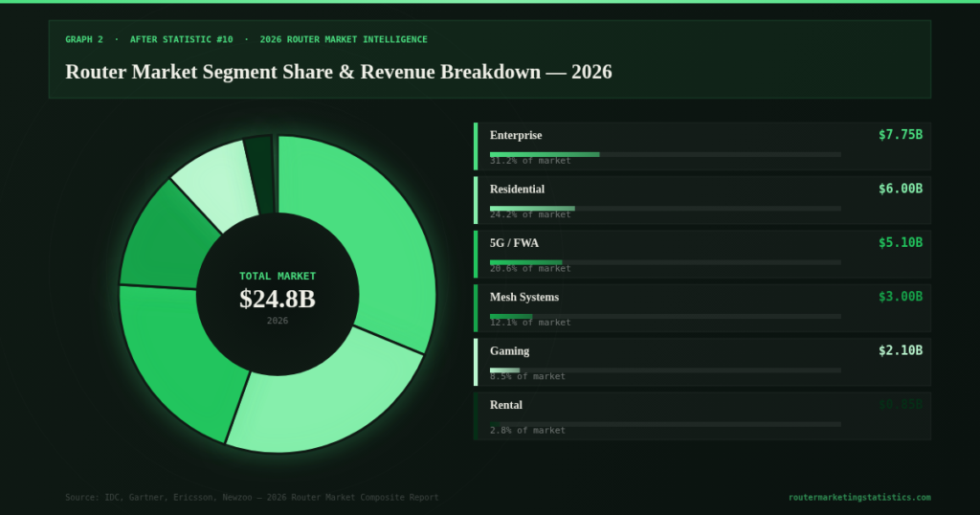Click the source citation footer text
Viewport: 980px width, 515px height.
[x=252, y=498]
